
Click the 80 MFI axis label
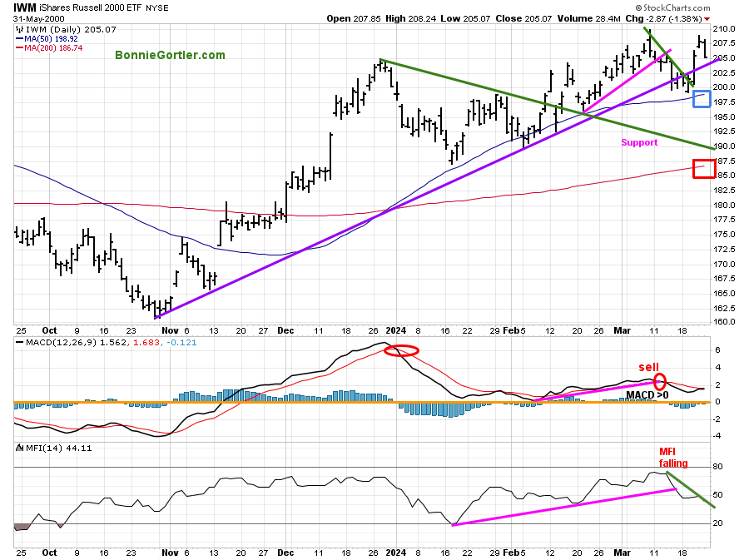tap(717, 467)
